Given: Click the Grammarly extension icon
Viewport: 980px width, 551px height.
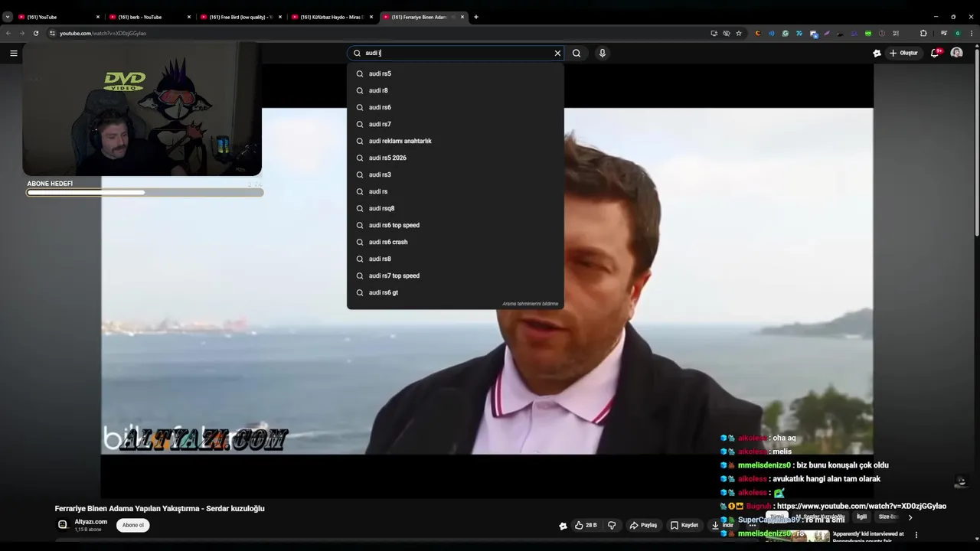Looking at the screenshot, I should 786,33.
